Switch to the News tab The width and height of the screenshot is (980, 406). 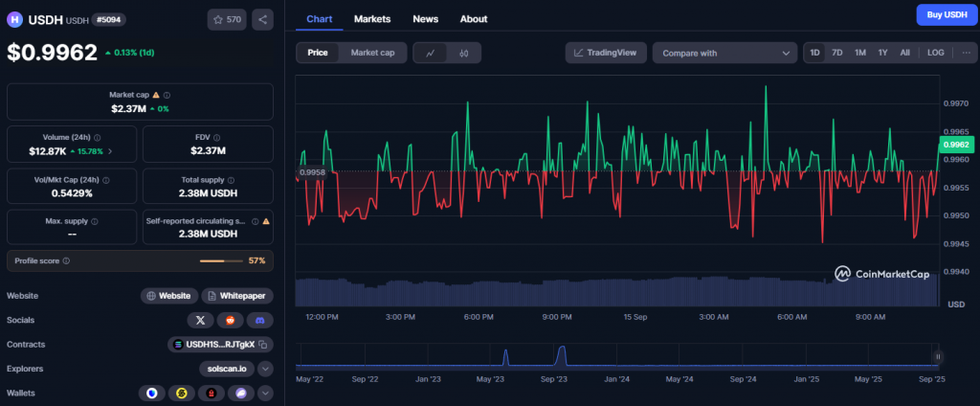426,19
